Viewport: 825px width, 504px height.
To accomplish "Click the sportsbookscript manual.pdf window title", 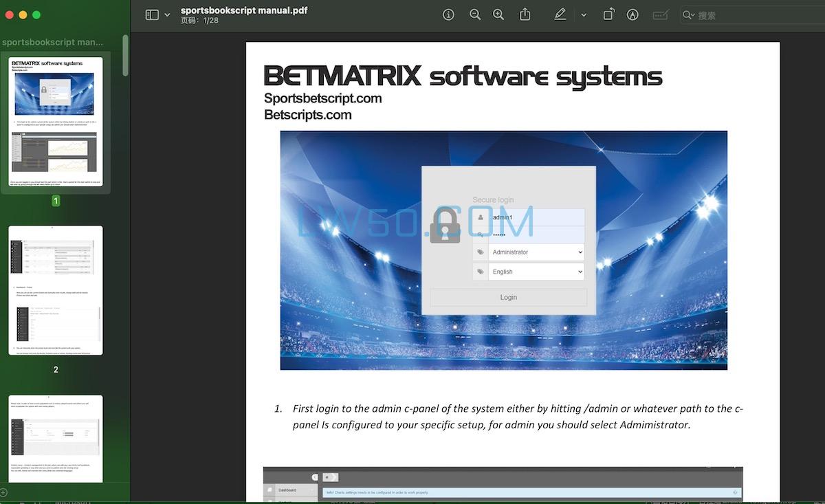I will coord(244,10).
